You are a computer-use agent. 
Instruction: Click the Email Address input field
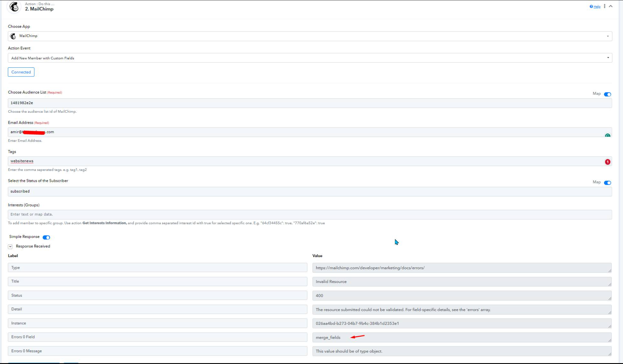click(x=310, y=132)
